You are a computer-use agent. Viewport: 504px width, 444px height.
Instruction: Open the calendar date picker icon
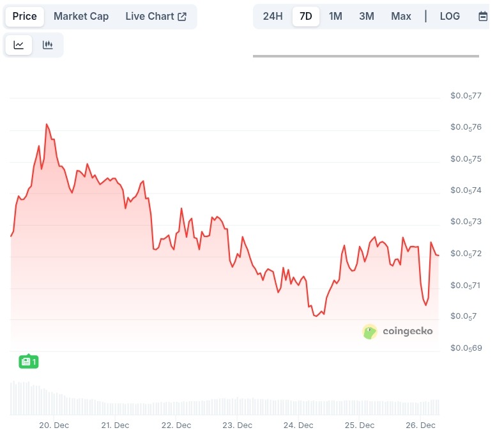tap(483, 17)
